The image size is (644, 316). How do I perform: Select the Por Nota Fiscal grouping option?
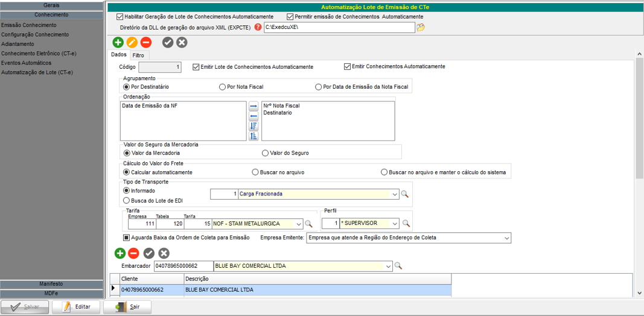pyautogui.click(x=222, y=87)
